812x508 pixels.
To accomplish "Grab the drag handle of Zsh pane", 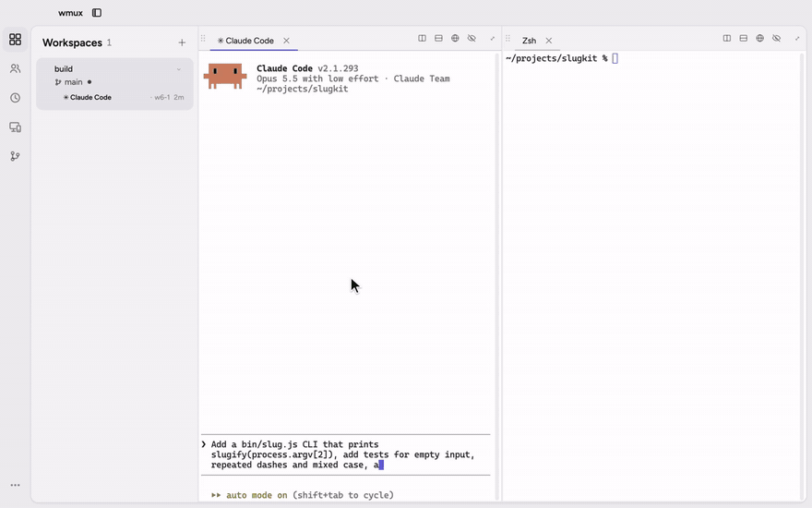I will pos(508,39).
